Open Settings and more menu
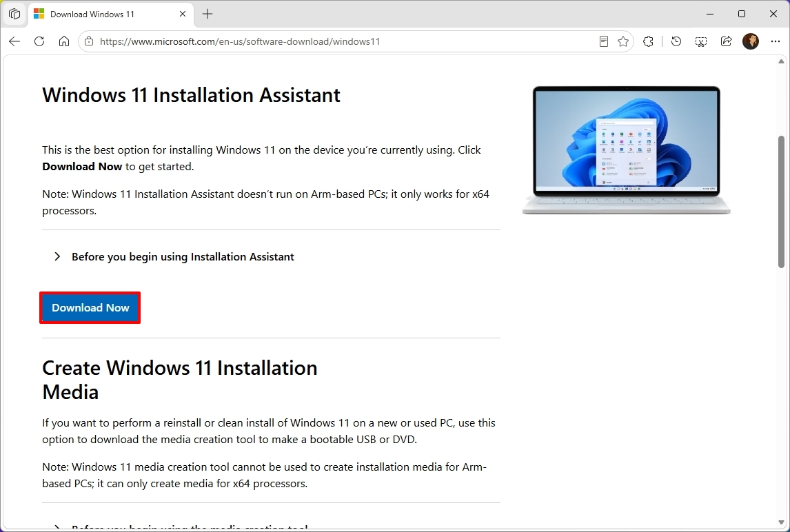 click(x=776, y=41)
